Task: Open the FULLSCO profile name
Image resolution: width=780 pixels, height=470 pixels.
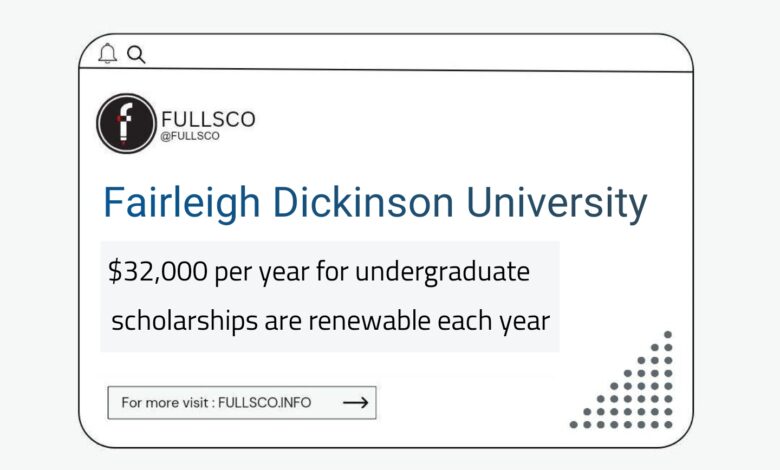Action: pyautogui.click(x=208, y=119)
